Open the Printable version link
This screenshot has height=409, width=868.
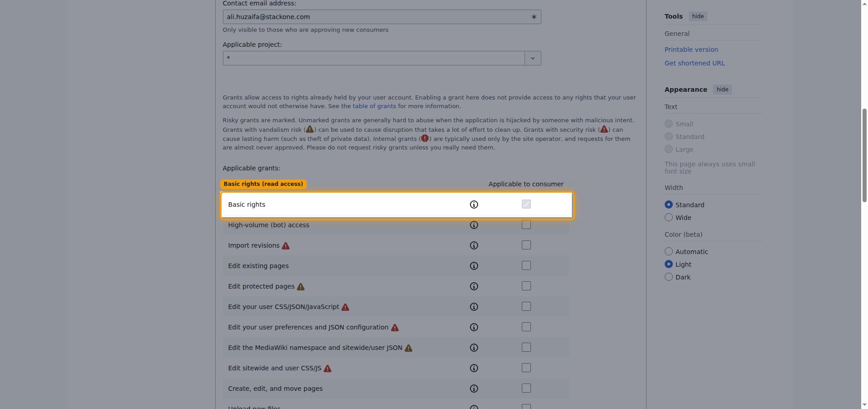click(691, 50)
